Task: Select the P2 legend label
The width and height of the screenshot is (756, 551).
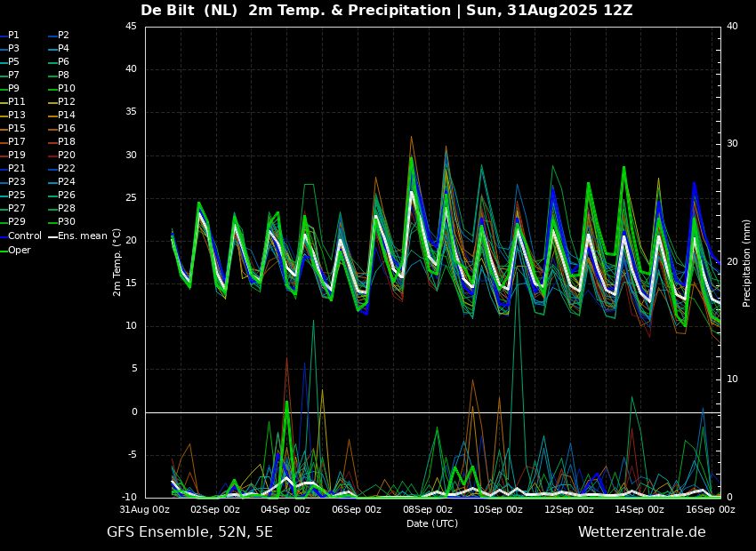Action: [x=59, y=36]
